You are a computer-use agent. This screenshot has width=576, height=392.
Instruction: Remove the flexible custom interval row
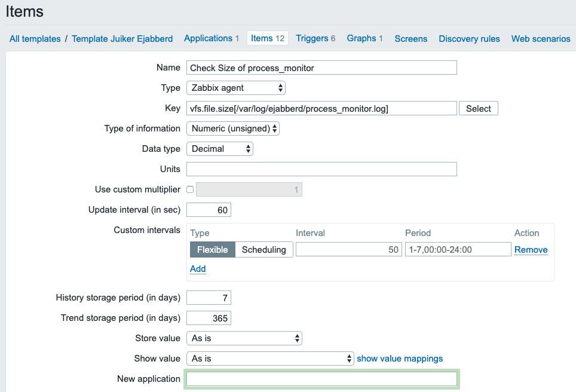click(x=531, y=250)
